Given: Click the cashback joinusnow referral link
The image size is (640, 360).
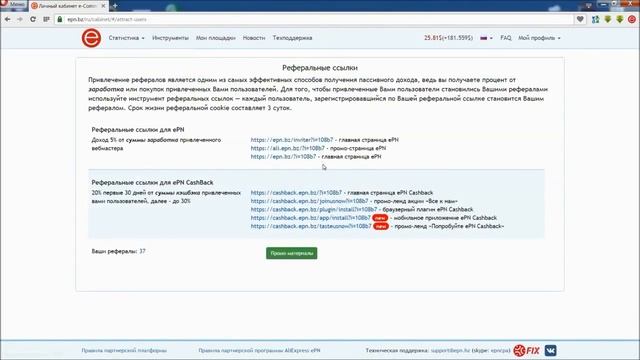Looking at the screenshot, I should click(x=309, y=201).
